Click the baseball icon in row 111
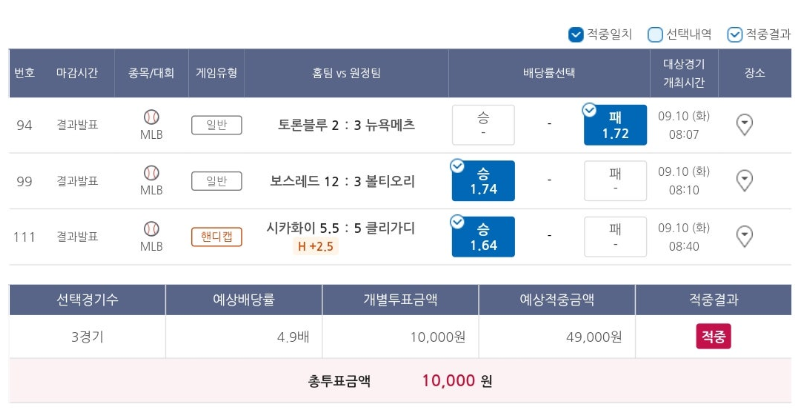The width and height of the screenshot is (800, 409). (152, 229)
